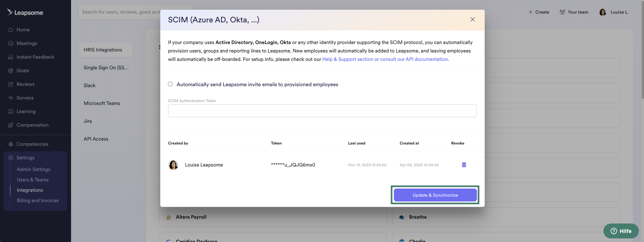Close the SCIM dialog with X

473,19
